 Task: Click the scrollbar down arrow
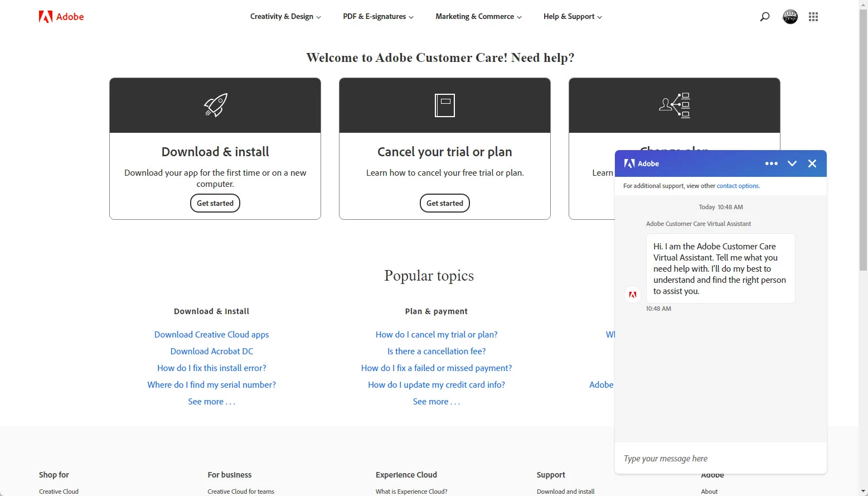[x=863, y=492]
